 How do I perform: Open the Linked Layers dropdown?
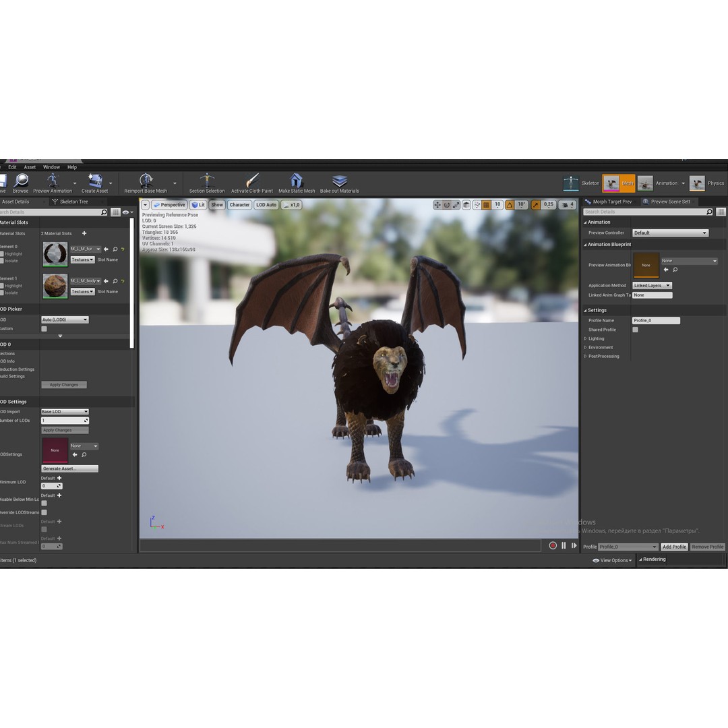pyautogui.click(x=652, y=286)
